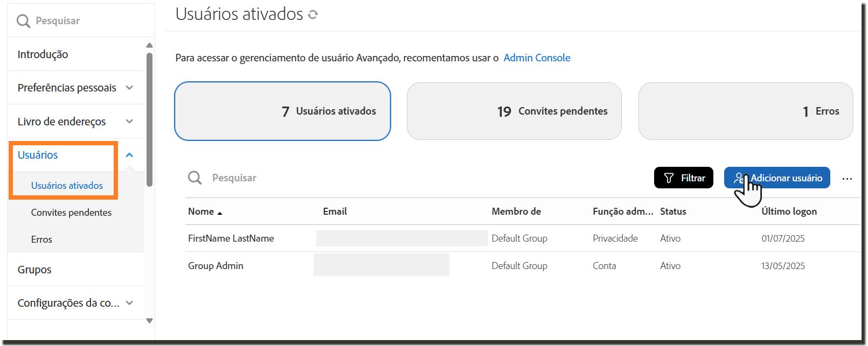Viewport: 868px width, 346px height.
Task: Open the three-dot more options menu
Action: pyautogui.click(x=847, y=179)
